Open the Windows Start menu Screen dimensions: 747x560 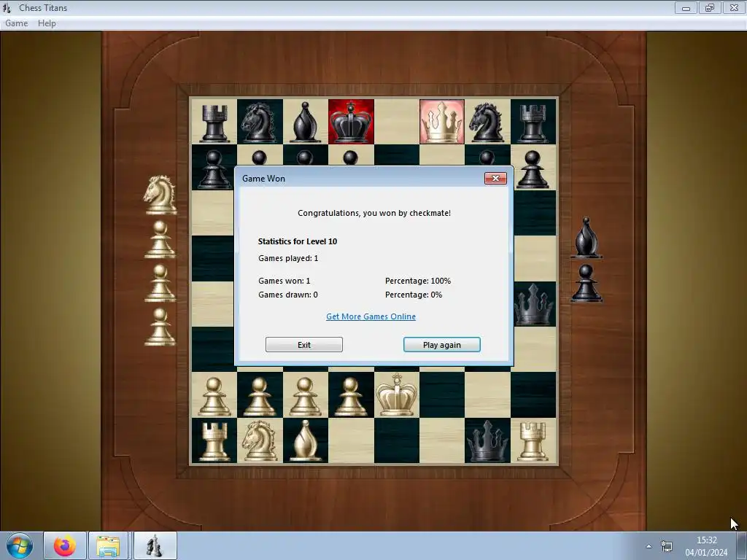click(19, 545)
